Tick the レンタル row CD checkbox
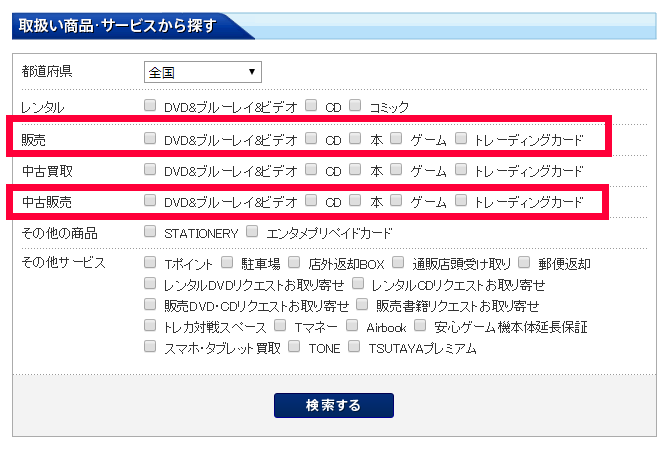The height and width of the screenshot is (450, 667). point(312,105)
